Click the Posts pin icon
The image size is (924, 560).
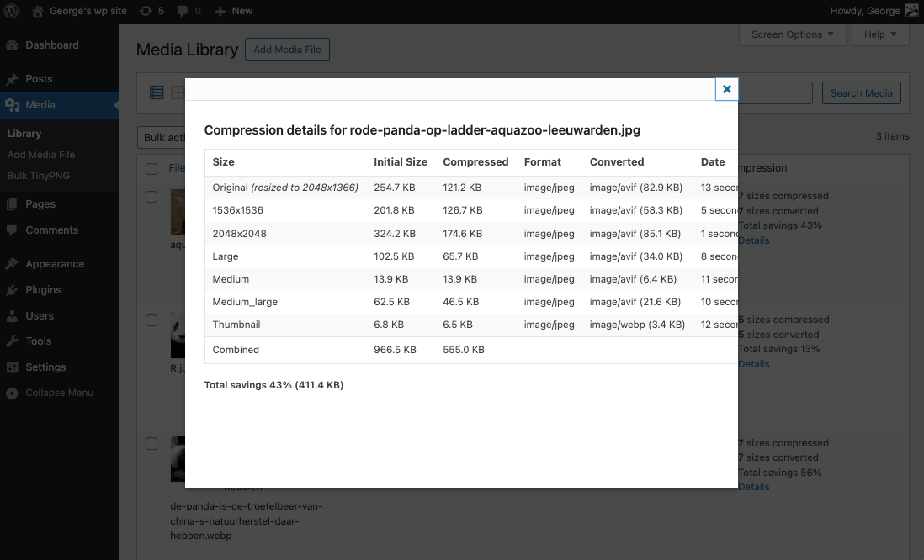pos(13,79)
